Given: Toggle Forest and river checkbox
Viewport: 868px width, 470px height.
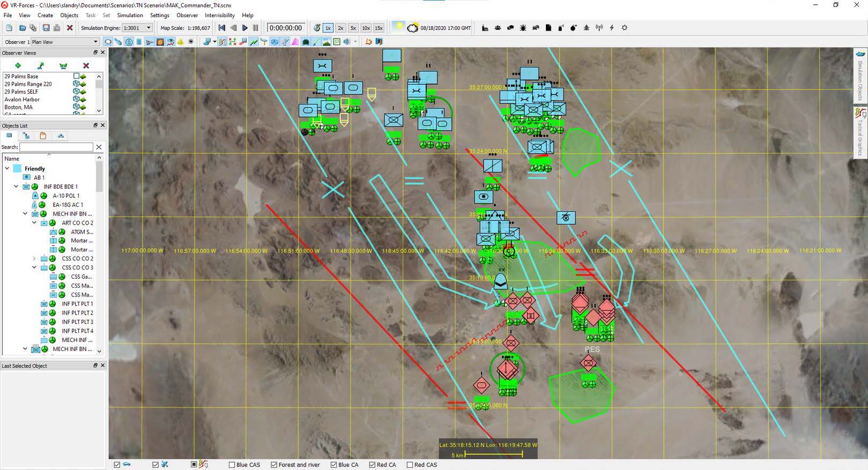Looking at the screenshot, I should click(x=274, y=465).
